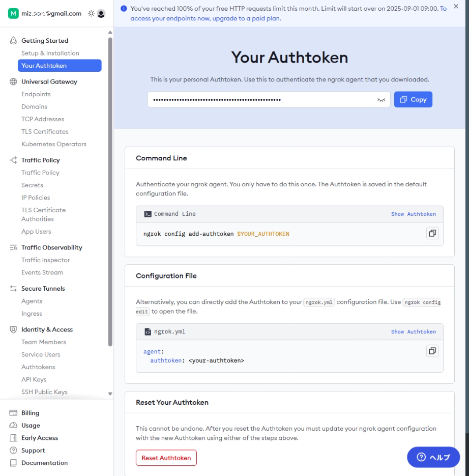Copy the Command Line code snippet

(432, 233)
